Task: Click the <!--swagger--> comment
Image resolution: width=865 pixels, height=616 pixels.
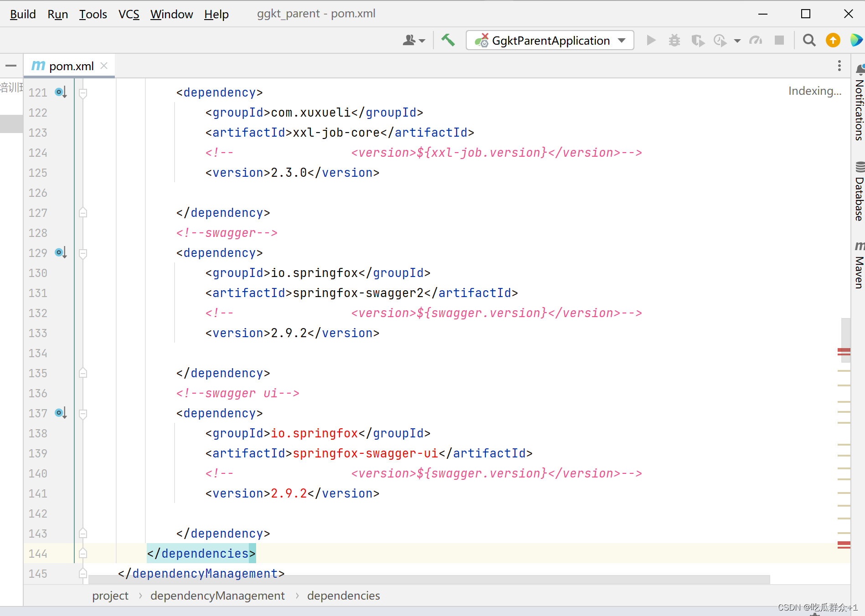Action: 227,233
